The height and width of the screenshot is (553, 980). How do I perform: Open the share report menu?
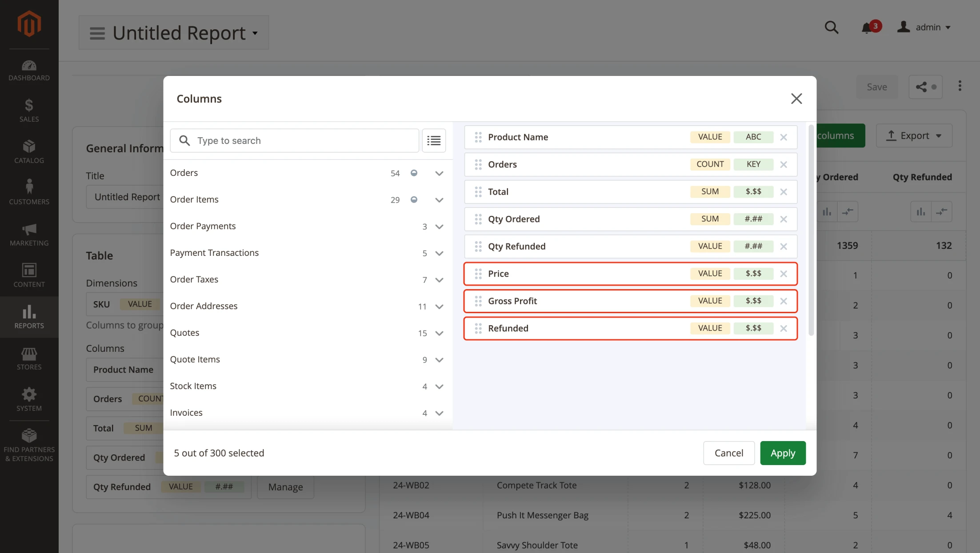click(925, 86)
